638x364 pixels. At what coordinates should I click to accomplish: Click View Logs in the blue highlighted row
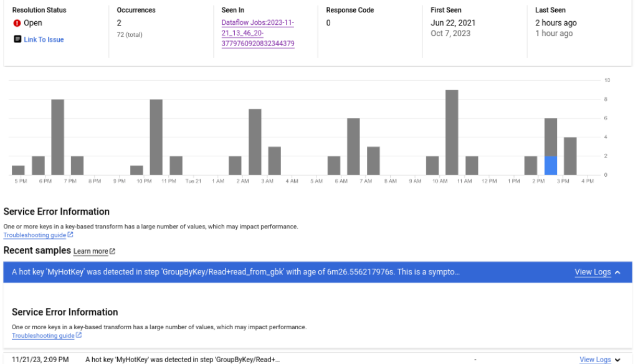(592, 272)
